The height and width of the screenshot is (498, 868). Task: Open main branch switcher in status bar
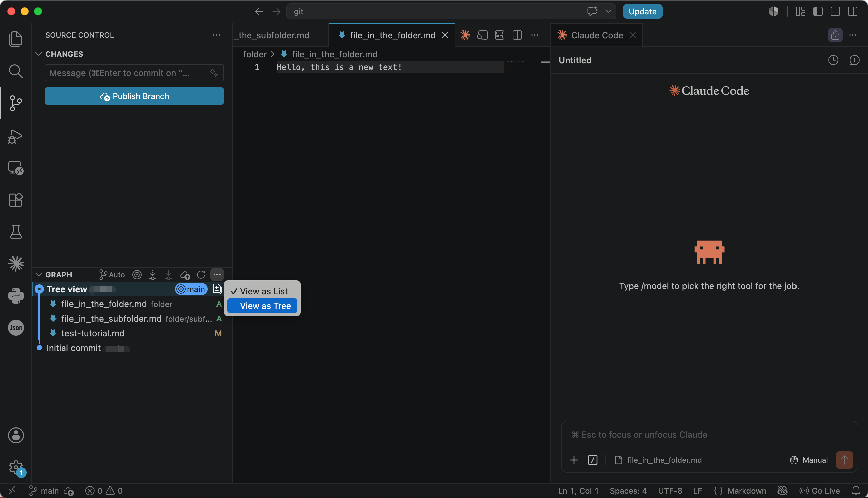click(x=44, y=491)
